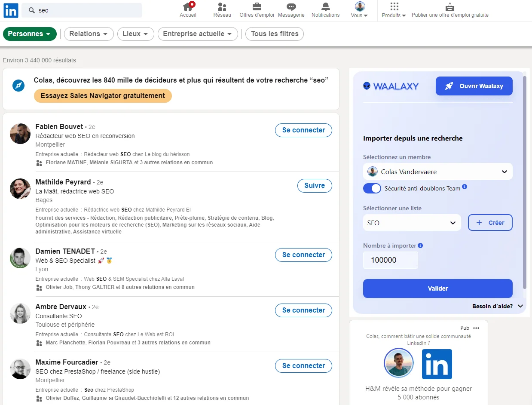Expand the Lieux filter dropdown
This screenshot has width=532, height=405.
136,34
